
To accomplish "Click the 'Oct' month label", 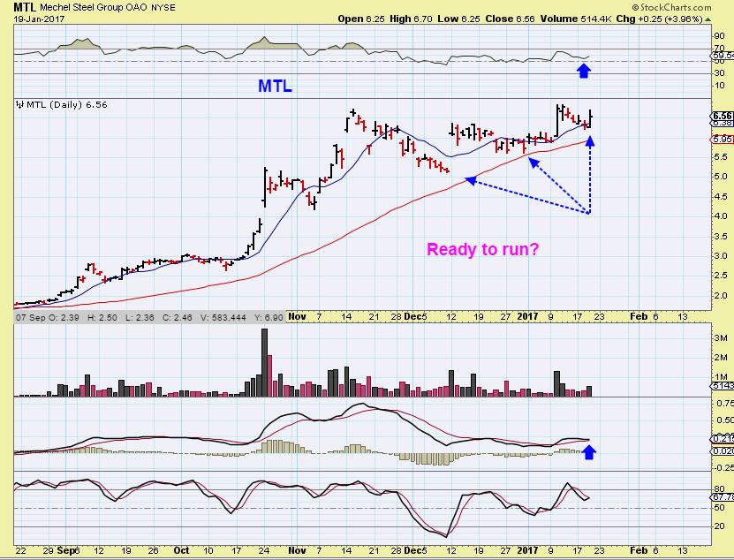I will pos(182,550).
